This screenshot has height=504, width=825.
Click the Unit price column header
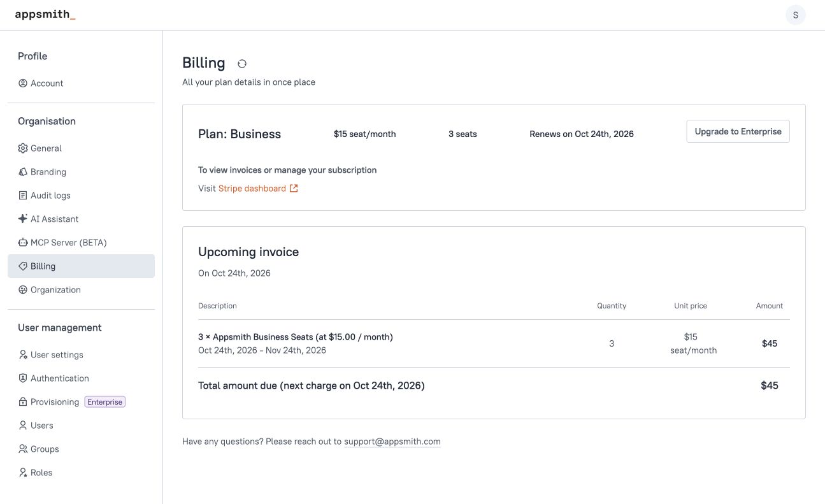[691, 306]
